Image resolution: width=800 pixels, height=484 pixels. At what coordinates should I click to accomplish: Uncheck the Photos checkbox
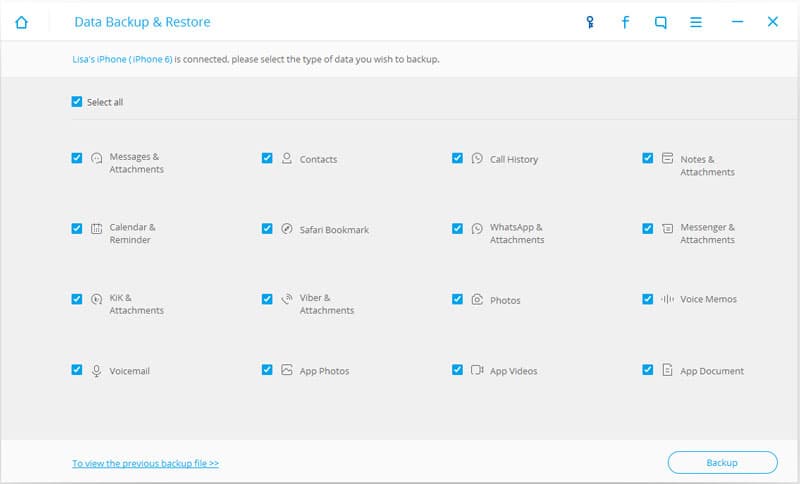click(x=457, y=299)
